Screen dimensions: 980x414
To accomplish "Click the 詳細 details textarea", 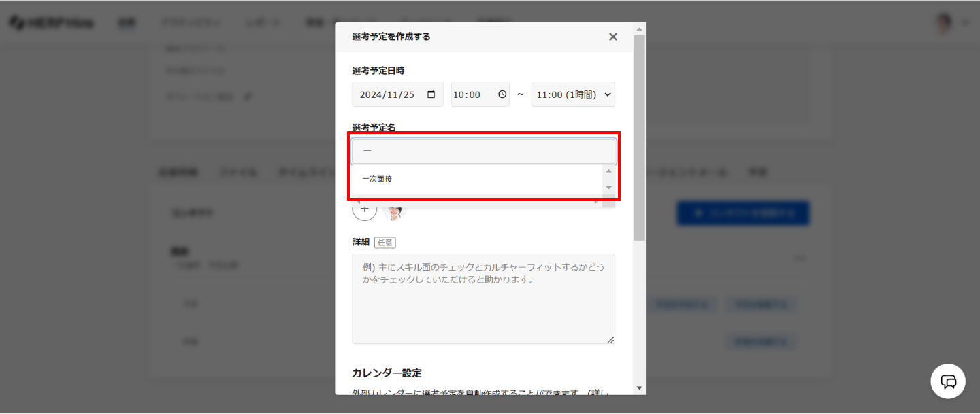I will point(484,299).
